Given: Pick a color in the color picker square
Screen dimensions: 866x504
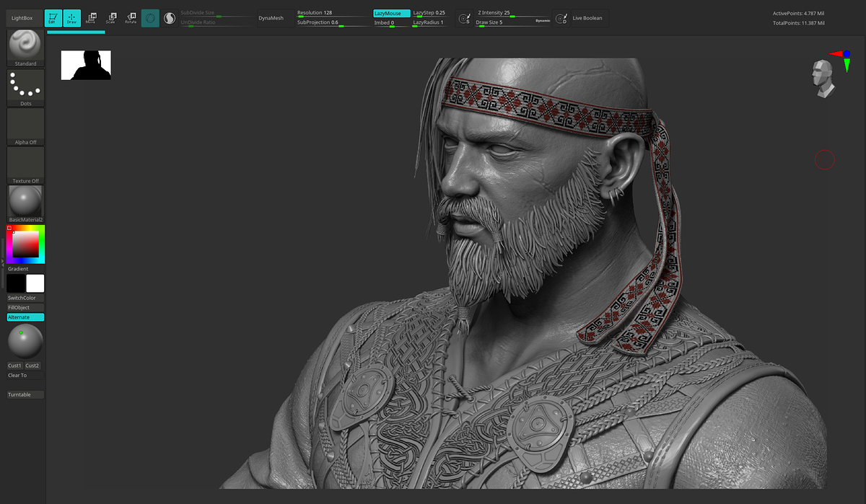Looking at the screenshot, I should [x=25, y=244].
